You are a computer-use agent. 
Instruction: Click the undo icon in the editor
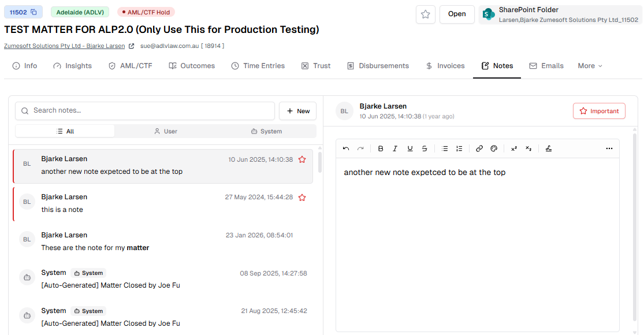pyautogui.click(x=346, y=148)
